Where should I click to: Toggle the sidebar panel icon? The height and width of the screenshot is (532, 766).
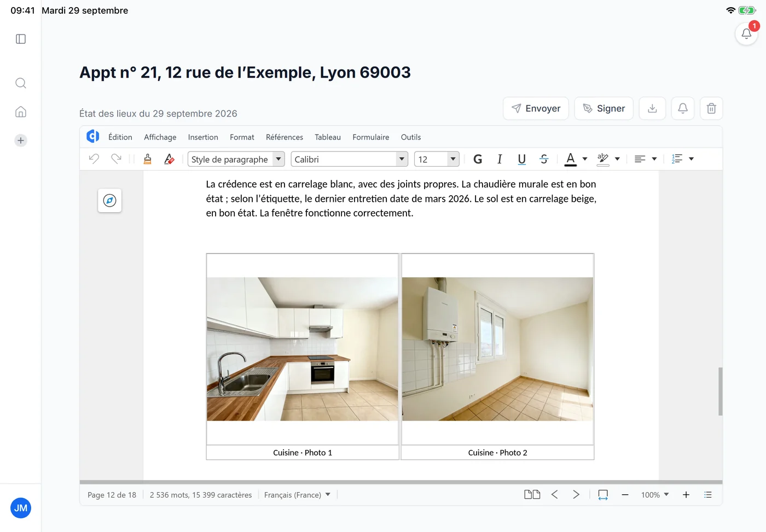pyautogui.click(x=21, y=39)
